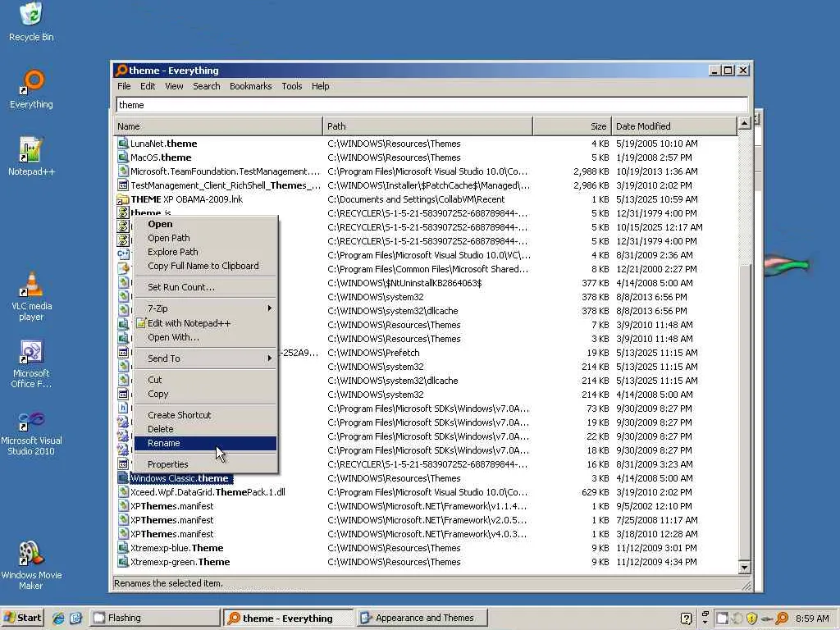840x630 pixels.
Task: Click the Everything icon in system tray
Action: [x=782, y=619]
